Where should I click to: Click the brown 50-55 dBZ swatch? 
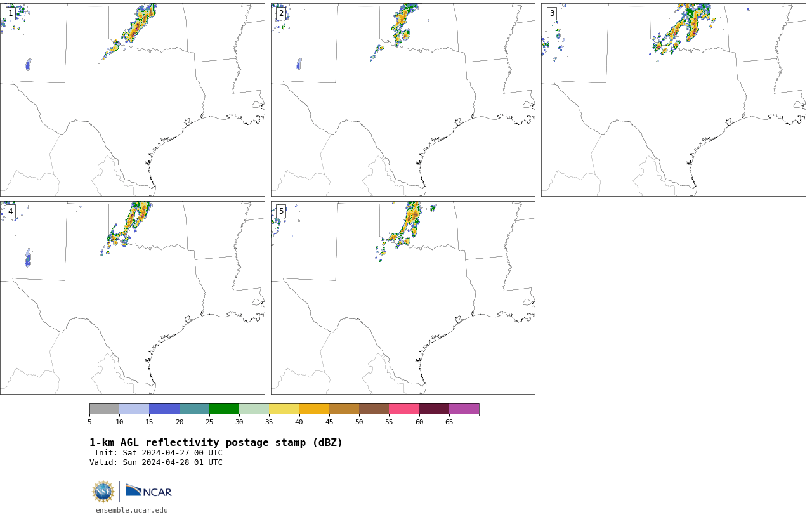click(x=374, y=409)
